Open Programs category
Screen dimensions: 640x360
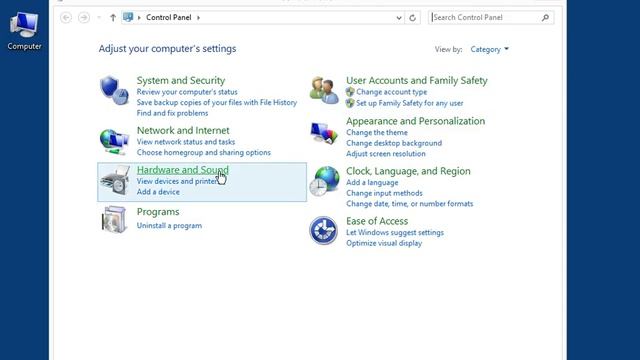click(158, 212)
